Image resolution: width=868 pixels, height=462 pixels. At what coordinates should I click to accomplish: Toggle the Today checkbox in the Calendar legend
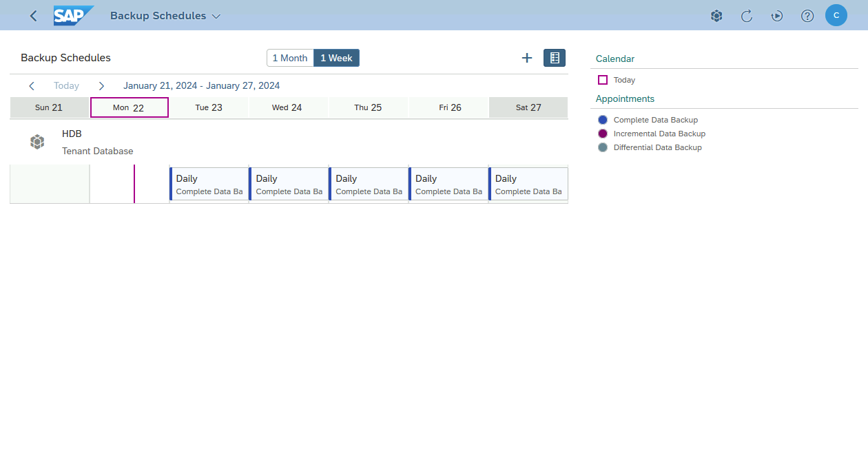pyautogui.click(x=603, y=80)
